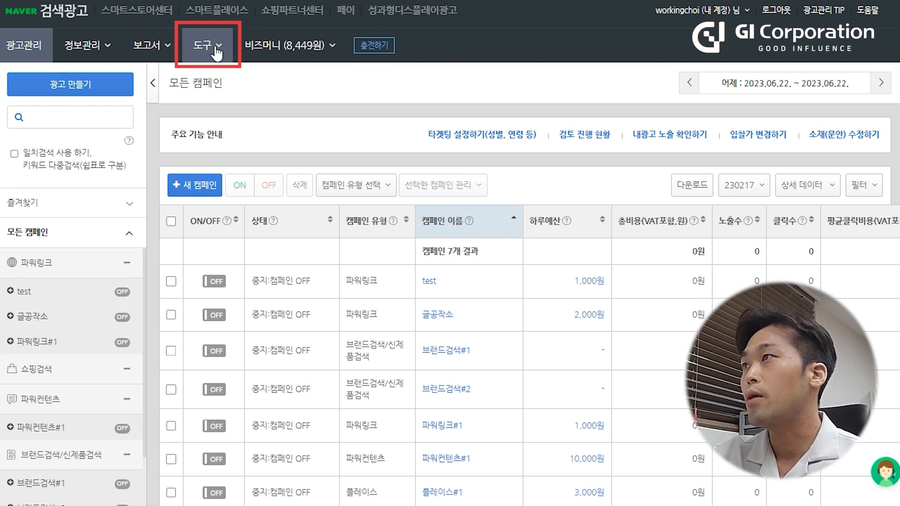This screenshot has width=900, height=506.
Task: Open chat assistant avatar icon
Action: [x=885, y=472]
